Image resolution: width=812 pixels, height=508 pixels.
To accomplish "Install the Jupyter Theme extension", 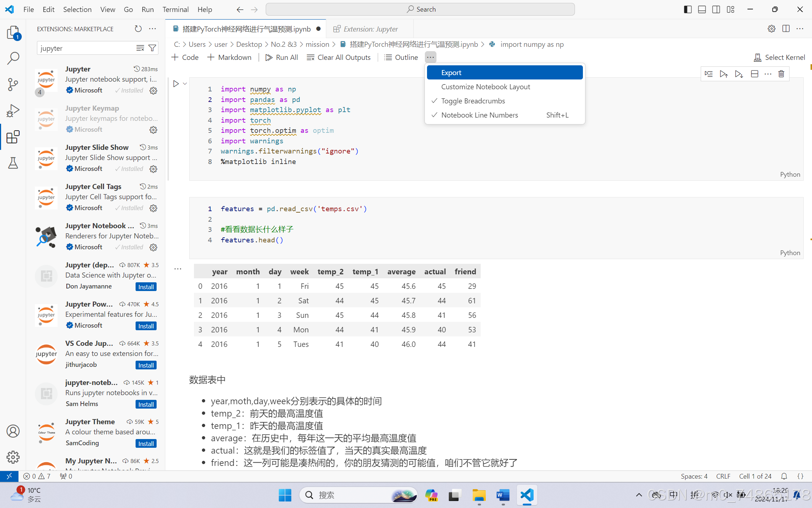I will pyautogui.click(x=146, y=443).
